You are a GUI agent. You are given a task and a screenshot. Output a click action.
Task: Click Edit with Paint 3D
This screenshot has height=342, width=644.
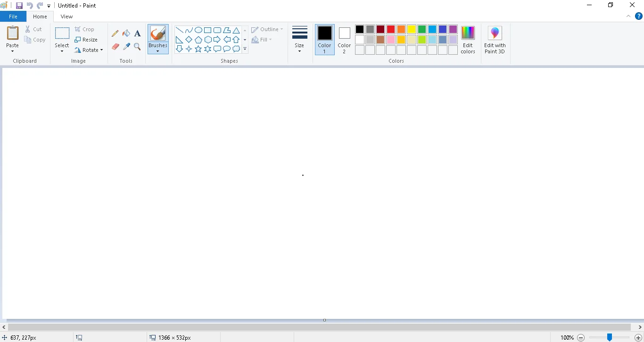495,40
